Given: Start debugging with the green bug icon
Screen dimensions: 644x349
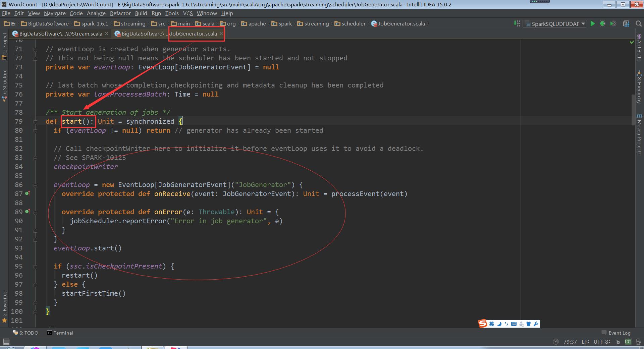Looking at the screenshot, I should (x=603, y=23).
